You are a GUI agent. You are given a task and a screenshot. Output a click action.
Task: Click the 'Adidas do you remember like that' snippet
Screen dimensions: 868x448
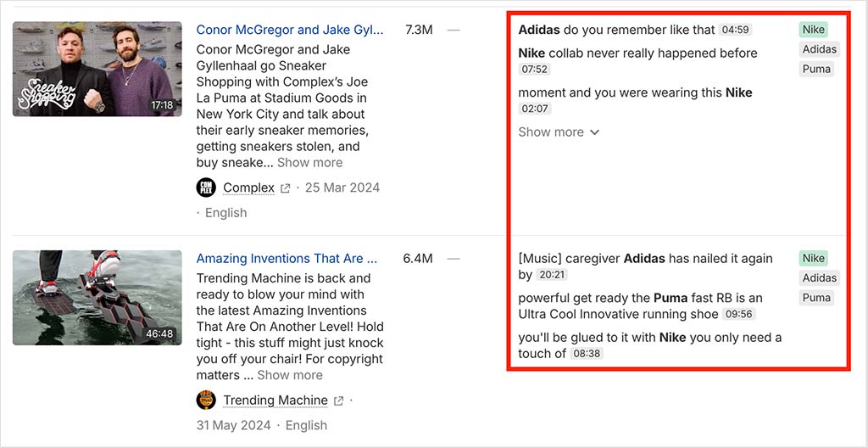(617, 30)
